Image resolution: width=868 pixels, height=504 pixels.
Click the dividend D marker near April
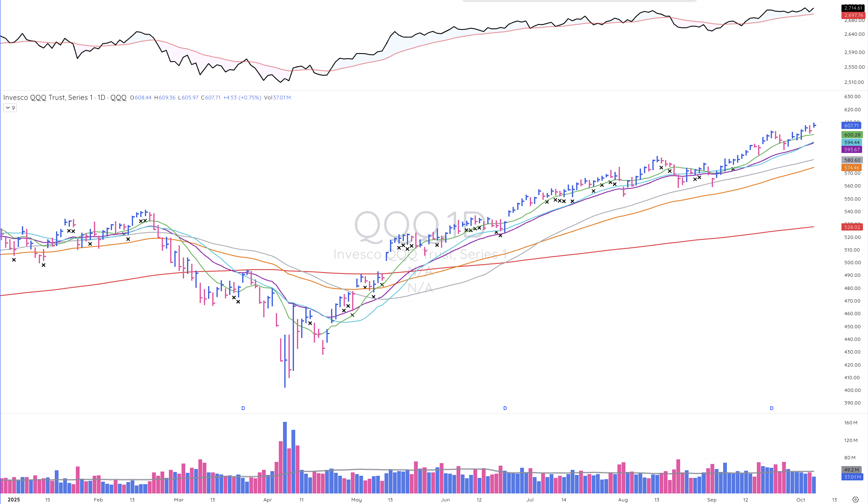click(243, 408)
